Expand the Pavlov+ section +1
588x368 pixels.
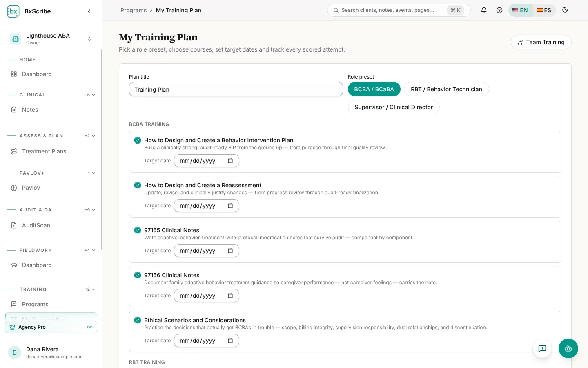90,173
